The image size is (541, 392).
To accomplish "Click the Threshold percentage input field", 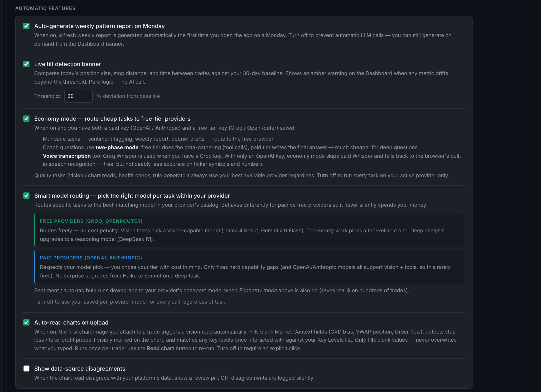I will point(78,96).
